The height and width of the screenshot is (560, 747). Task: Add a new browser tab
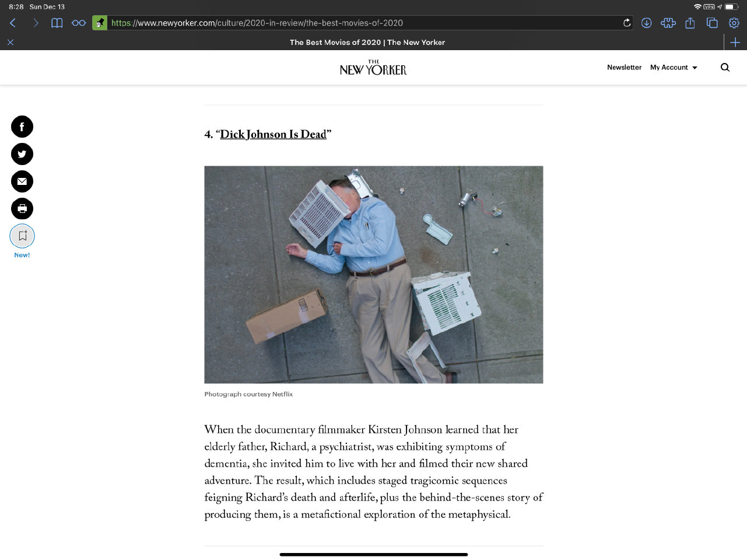tap(735, 43)
